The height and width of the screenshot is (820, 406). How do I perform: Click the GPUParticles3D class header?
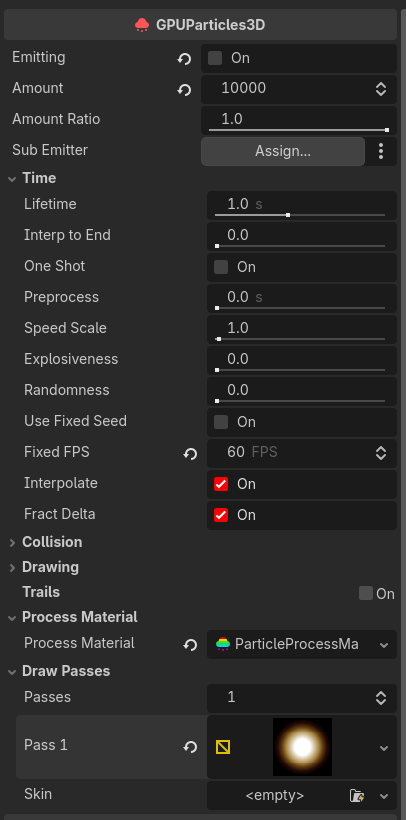pyautogui.click(x=200, y=25)
